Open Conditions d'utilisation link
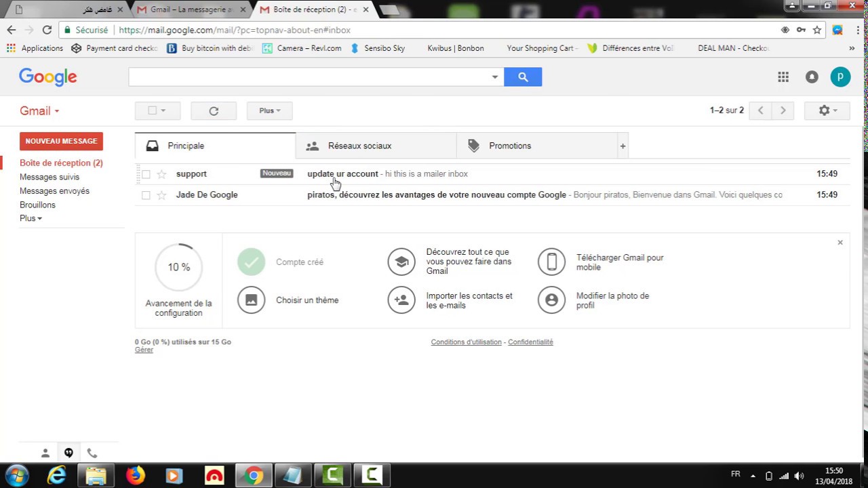 pos(466,342)
